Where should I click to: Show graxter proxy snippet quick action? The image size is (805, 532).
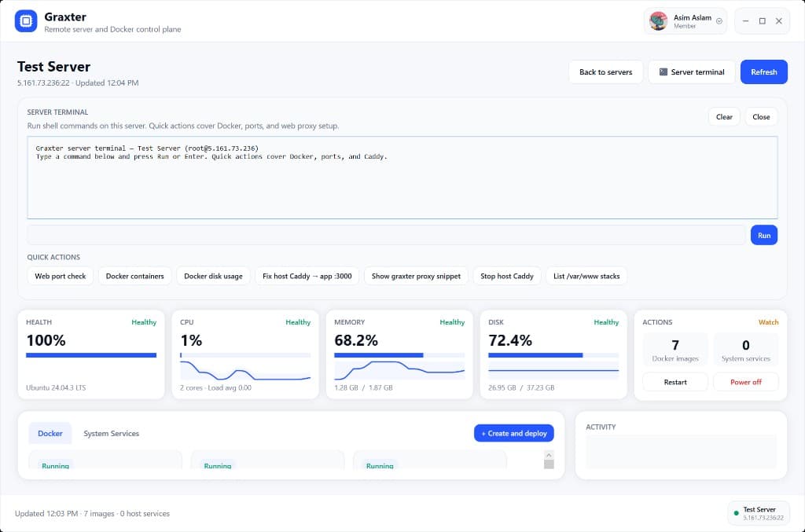click(x=416, y=276)
